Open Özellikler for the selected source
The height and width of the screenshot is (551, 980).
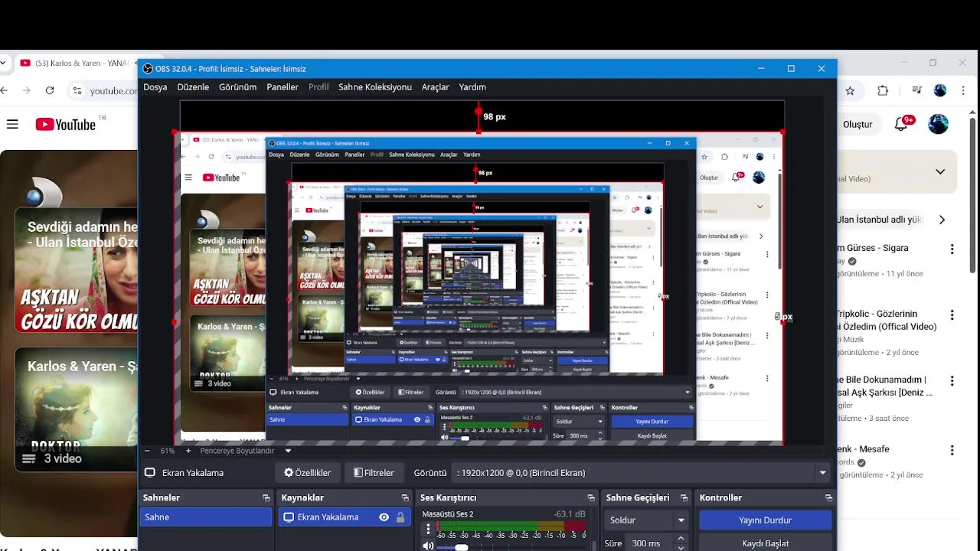(308, 473)
